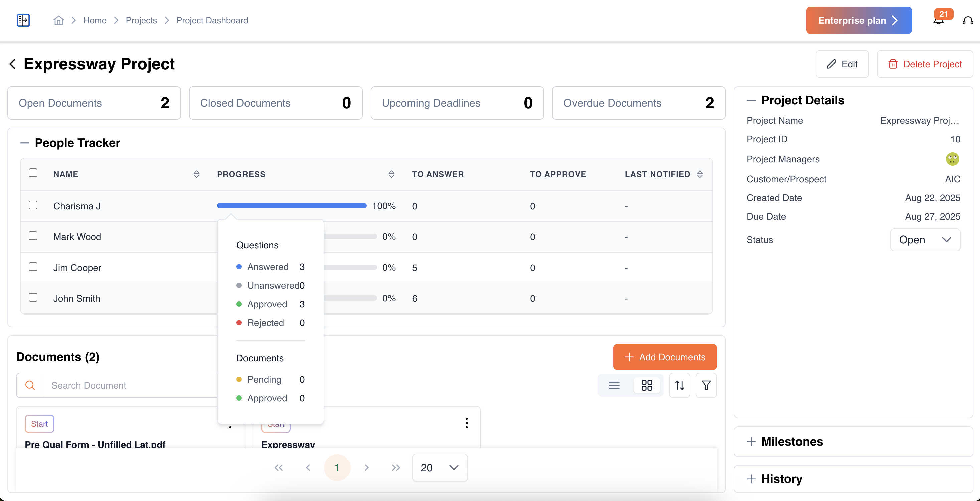Open the document filter icon

click(706, 385)
